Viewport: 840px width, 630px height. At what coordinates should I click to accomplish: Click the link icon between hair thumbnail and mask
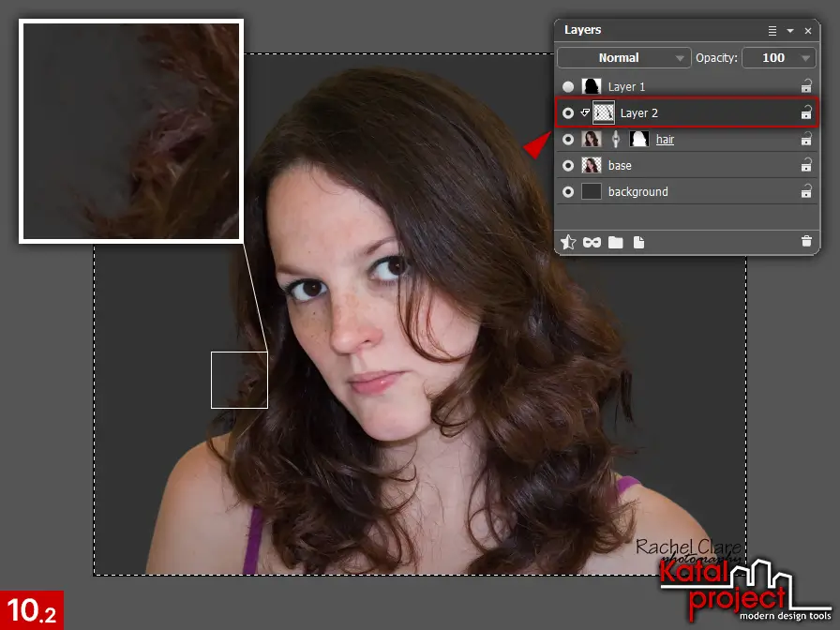[x=615, y=139]
